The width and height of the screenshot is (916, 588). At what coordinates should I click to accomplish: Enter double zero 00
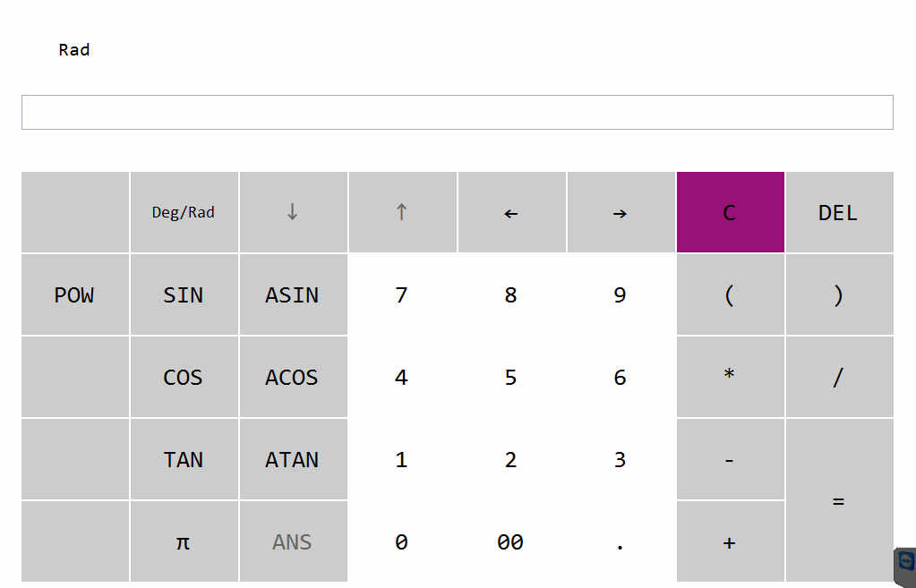coord(510,541)
